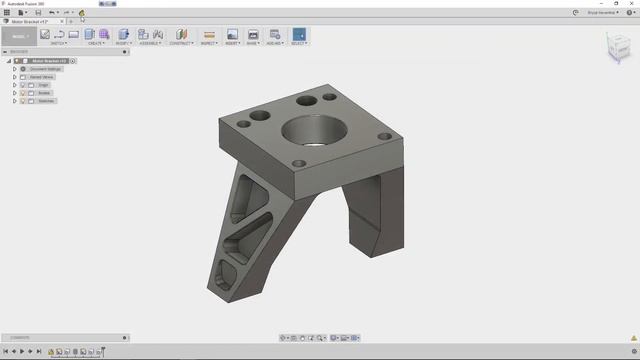The image size is (640, 360).
Task: Open the MODIFY menu
Action: click(x=124, y=43)
